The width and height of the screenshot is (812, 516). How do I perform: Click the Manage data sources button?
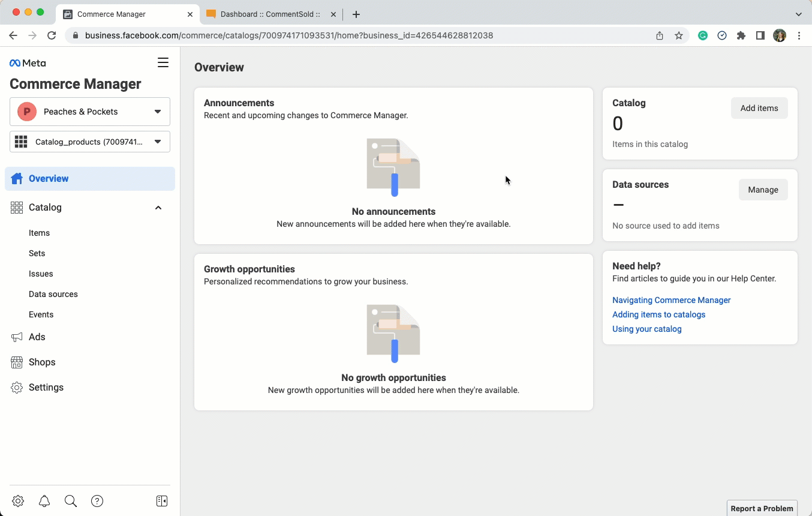(x=763, y=190)
